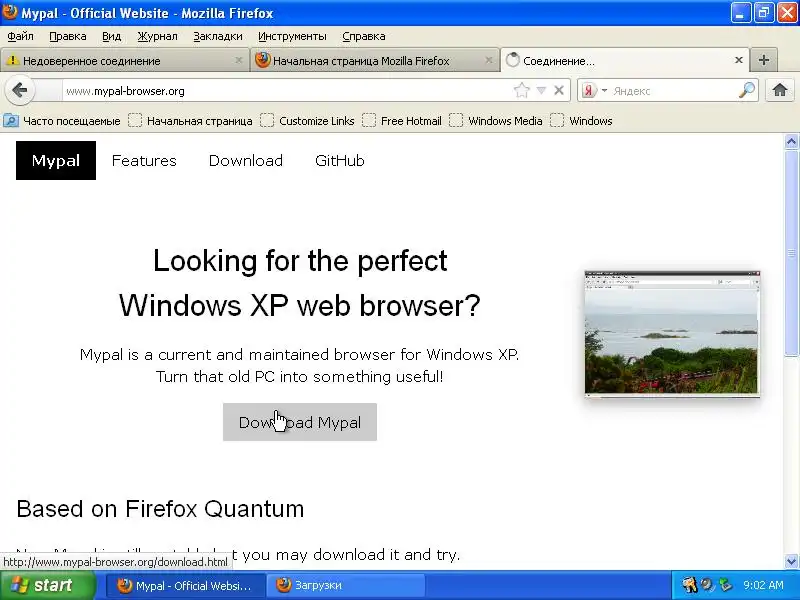Open the Вид menu
This screenshot has height=600, width=800.
111,36
